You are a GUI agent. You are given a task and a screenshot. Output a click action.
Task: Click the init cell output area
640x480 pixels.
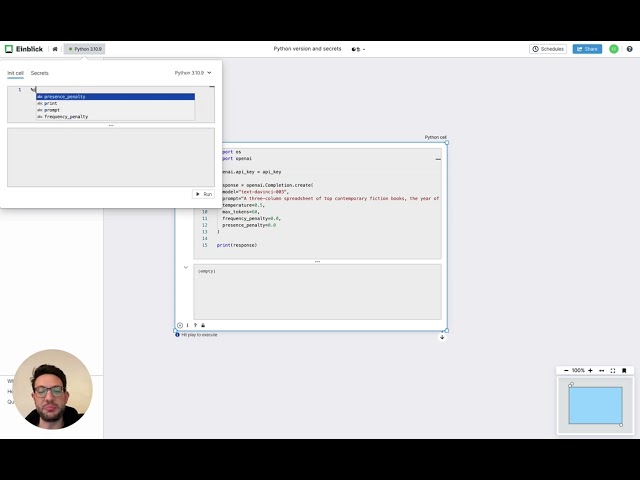(111, 158)
